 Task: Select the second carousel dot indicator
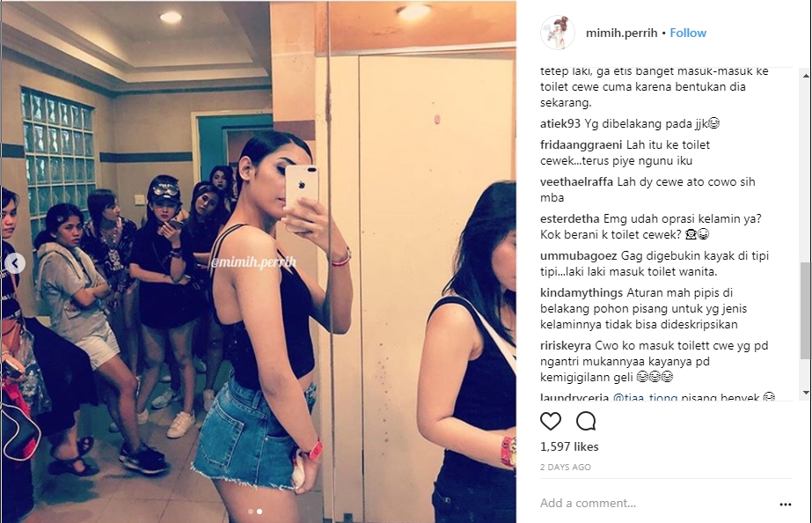[x=260, y=512]
